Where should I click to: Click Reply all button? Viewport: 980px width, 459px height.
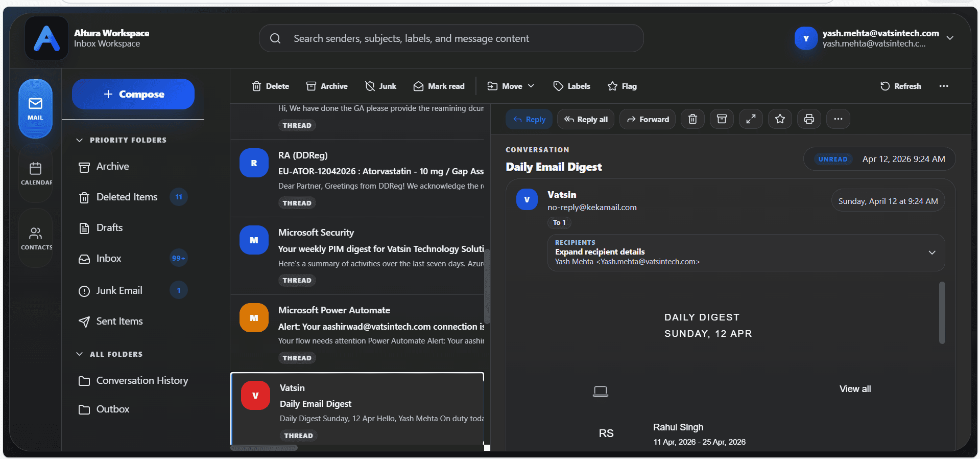586,119
